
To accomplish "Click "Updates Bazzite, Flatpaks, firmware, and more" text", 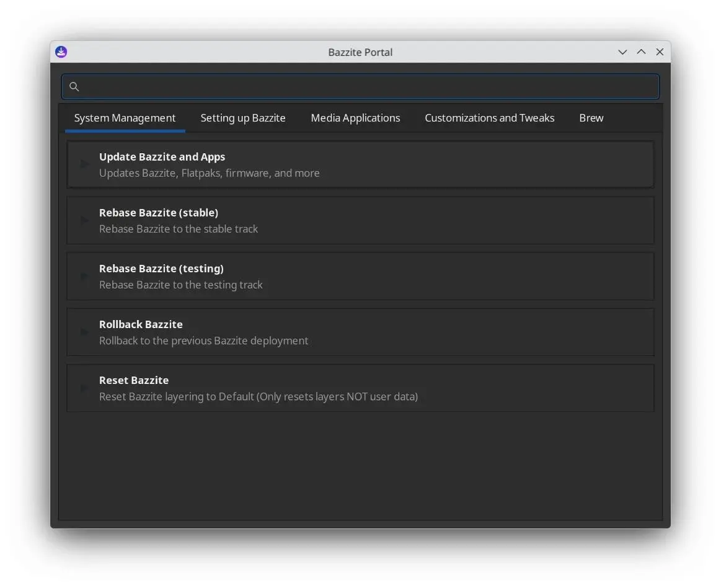I will 209,173.
